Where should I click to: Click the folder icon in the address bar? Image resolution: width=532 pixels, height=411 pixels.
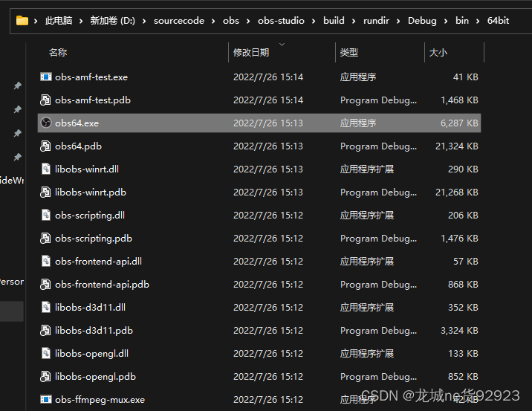[22, 21]
